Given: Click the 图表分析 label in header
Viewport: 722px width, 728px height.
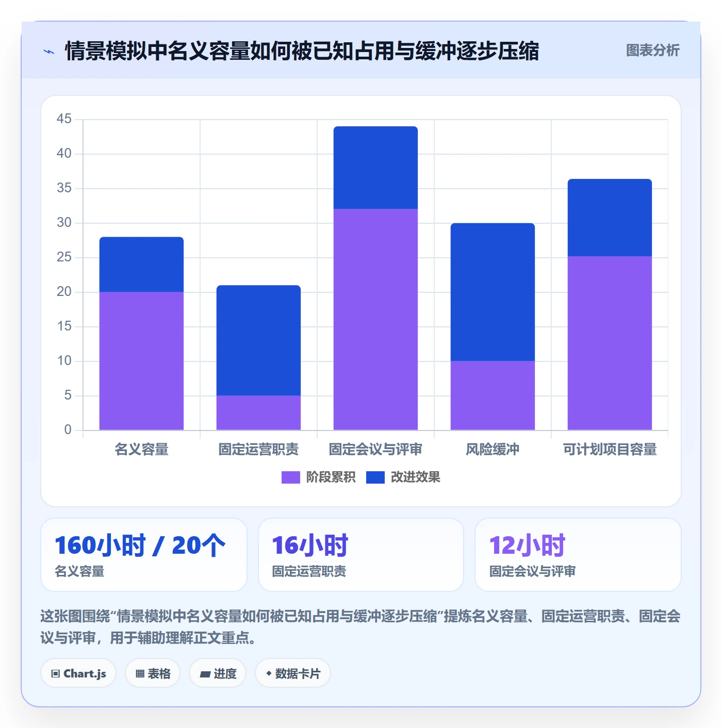Looking at the screenshot, I should click(x=652, y=51).
